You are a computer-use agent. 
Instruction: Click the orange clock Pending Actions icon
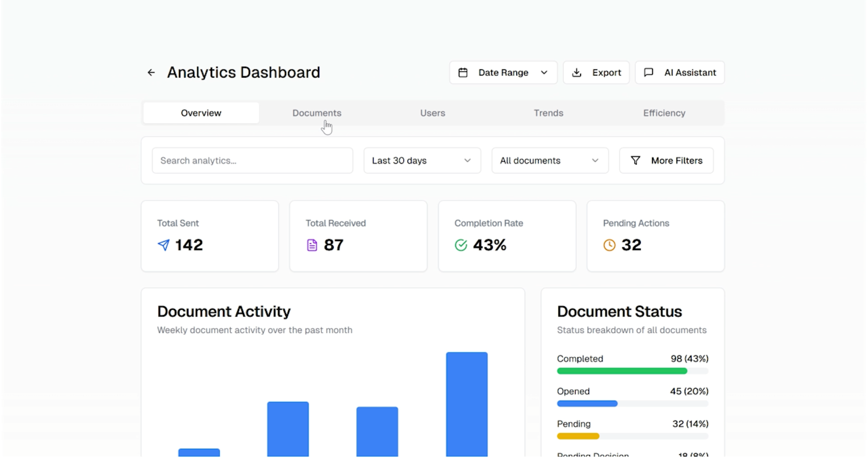click(x=609, y=245)
